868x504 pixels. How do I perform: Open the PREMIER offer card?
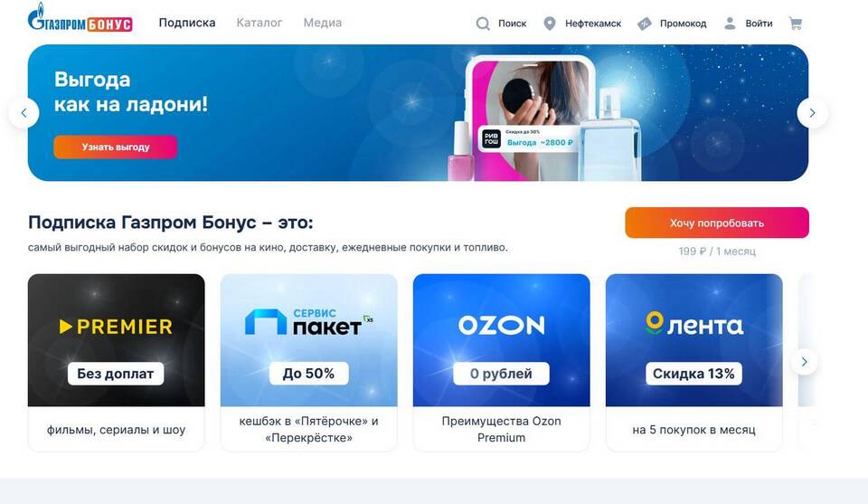(x=117, y=362)
